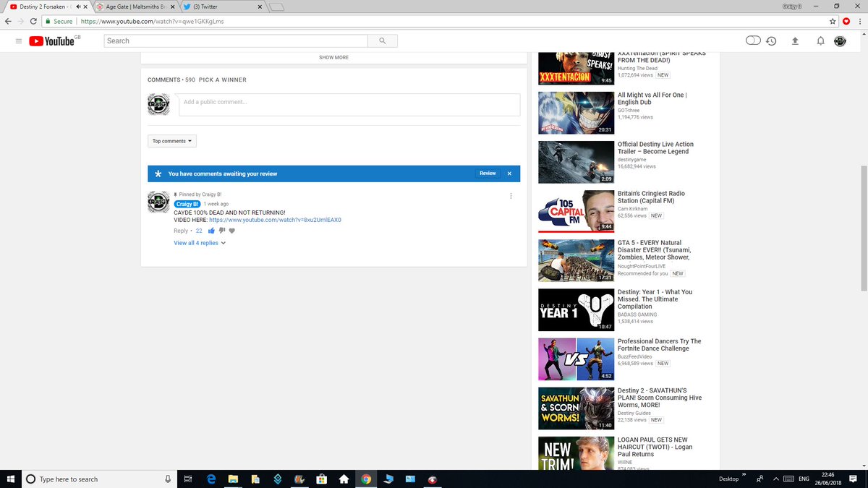The image size is (868, 488).
Task: Launch Microsoft Edge from the taskbar
Action: click(211, 479)
